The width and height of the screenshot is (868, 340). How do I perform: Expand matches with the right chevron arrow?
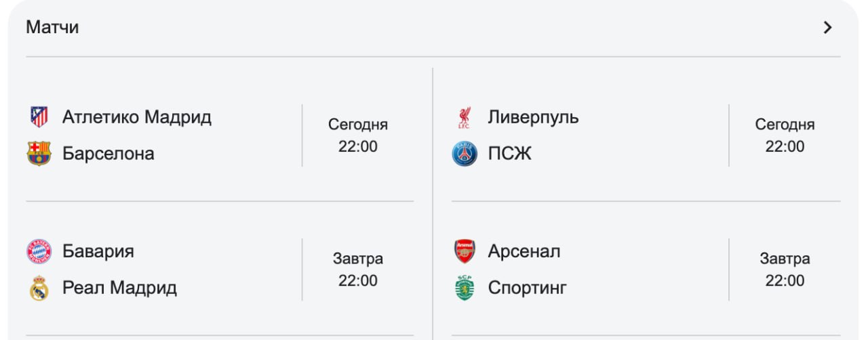827,28
